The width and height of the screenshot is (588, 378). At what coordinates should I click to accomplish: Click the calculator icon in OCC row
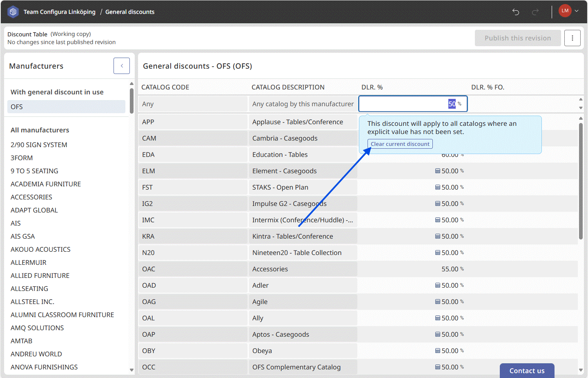[438, 367]
